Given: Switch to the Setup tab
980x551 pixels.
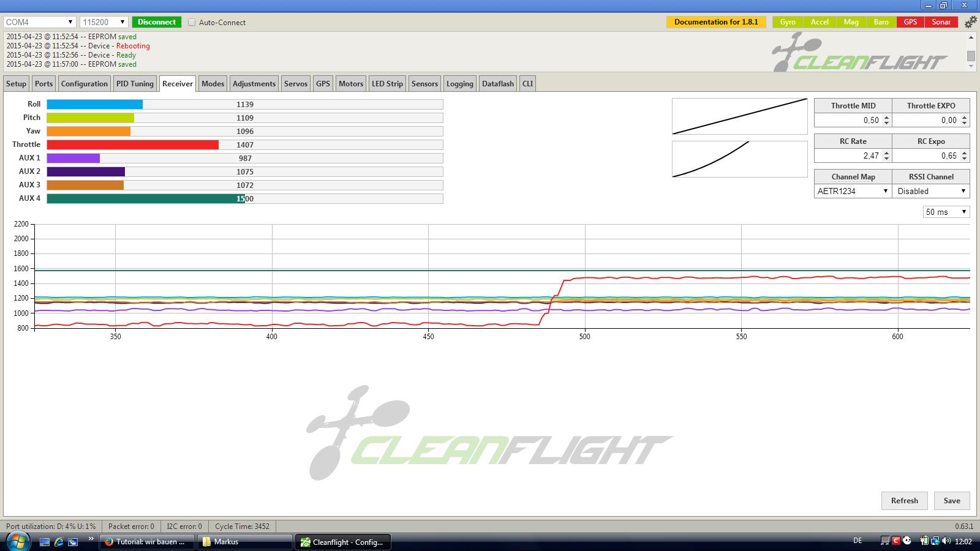Looking at the screenshot, I should (17, 84).
